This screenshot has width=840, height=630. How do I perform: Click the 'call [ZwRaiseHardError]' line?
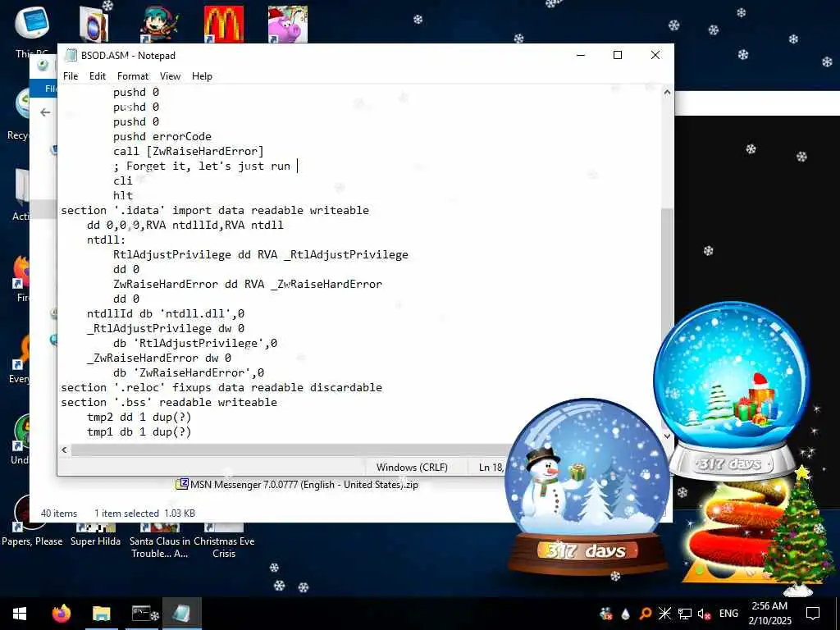coord(188,151)
